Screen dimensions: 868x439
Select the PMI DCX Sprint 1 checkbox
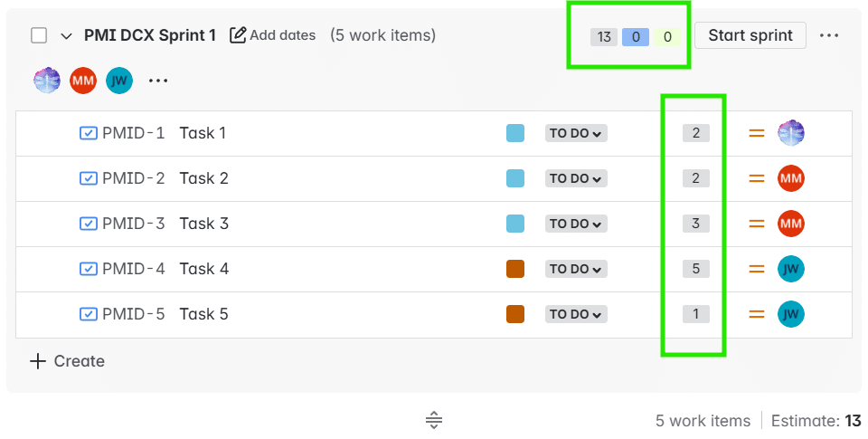[39, 35]
